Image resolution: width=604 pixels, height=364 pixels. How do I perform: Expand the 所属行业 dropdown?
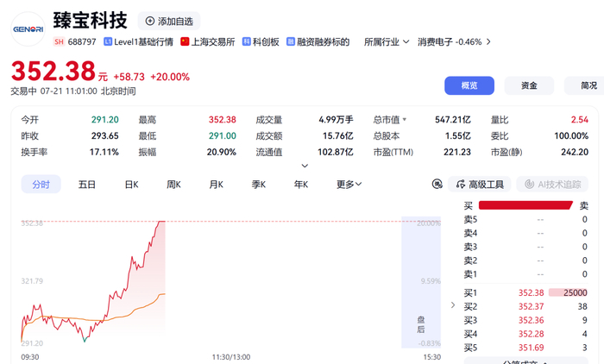[x=387, y=41]
